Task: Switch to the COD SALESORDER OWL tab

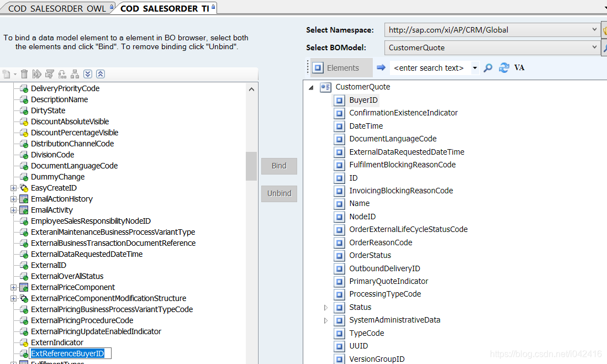Action: [x=57, y=8]
